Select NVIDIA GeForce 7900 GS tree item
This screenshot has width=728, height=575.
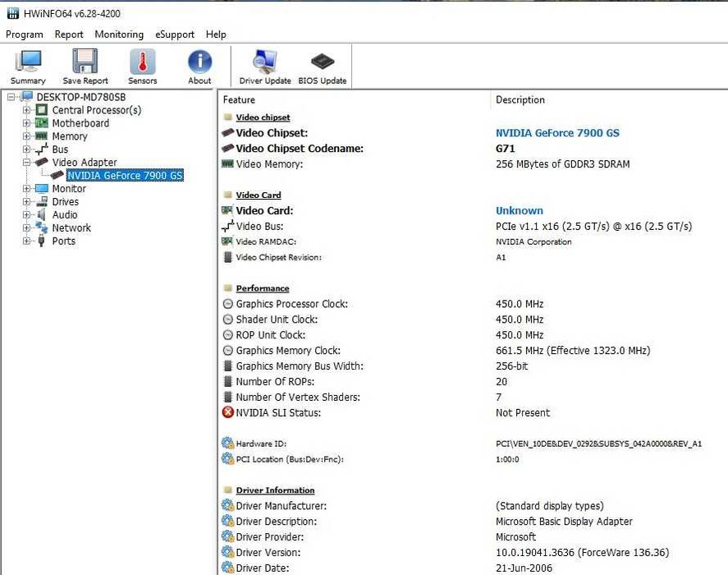coord(125,175)
